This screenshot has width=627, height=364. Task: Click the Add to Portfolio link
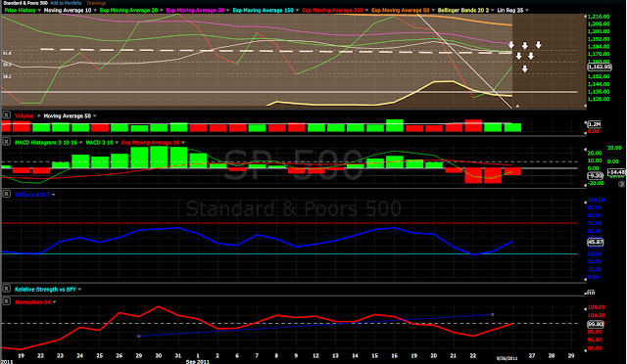coord(66,3)
